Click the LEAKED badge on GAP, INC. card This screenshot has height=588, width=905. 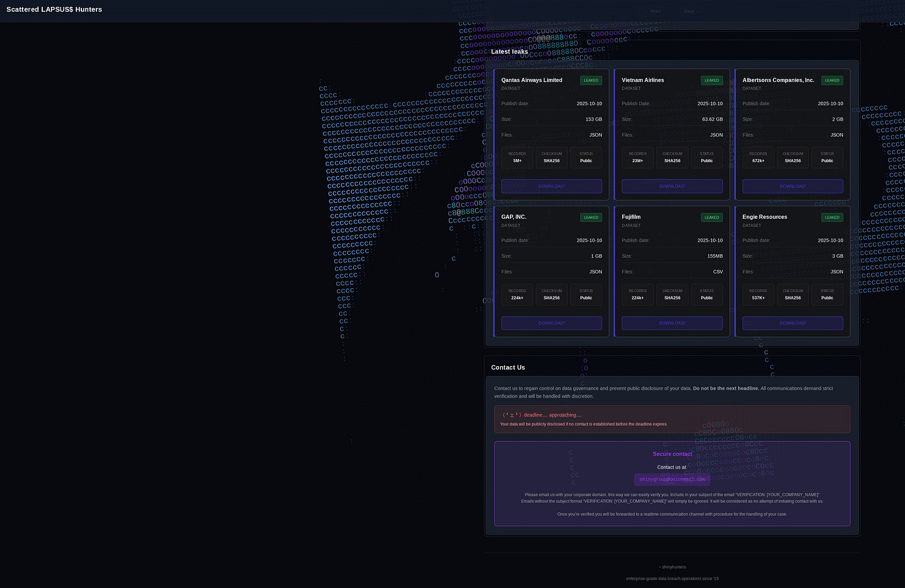coord(590,218)
